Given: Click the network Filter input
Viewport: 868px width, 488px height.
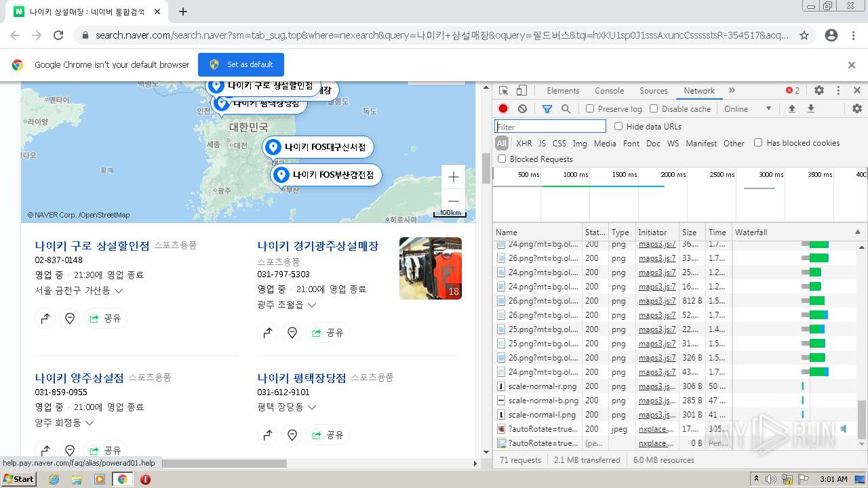Looking at the screenshot, I should tap(550, 126).
